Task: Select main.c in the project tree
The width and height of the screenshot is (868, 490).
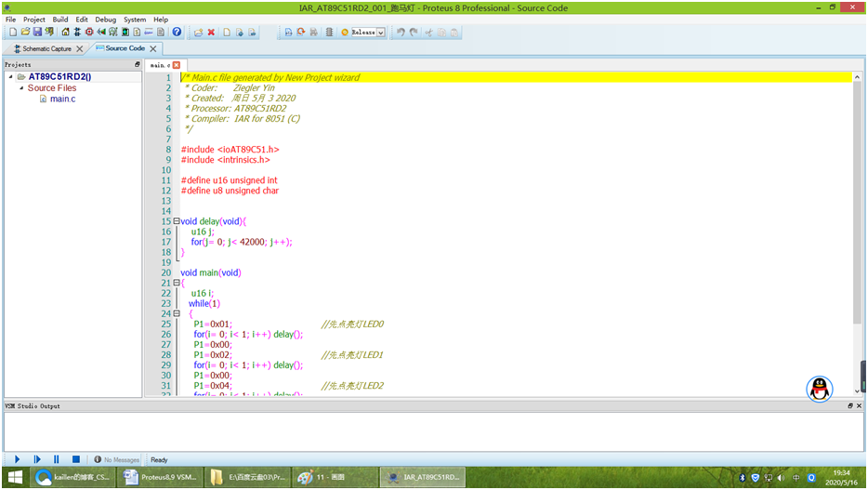Action: 62,99
